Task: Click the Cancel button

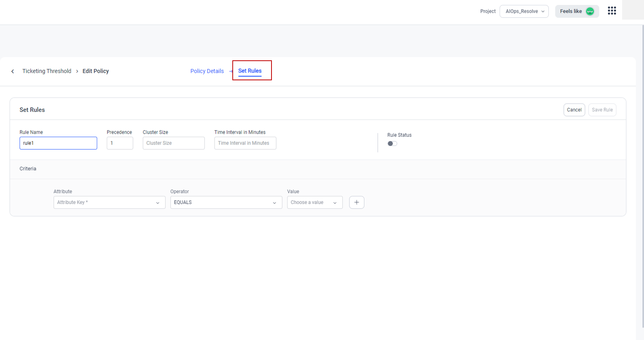Action: coord(574,110)
